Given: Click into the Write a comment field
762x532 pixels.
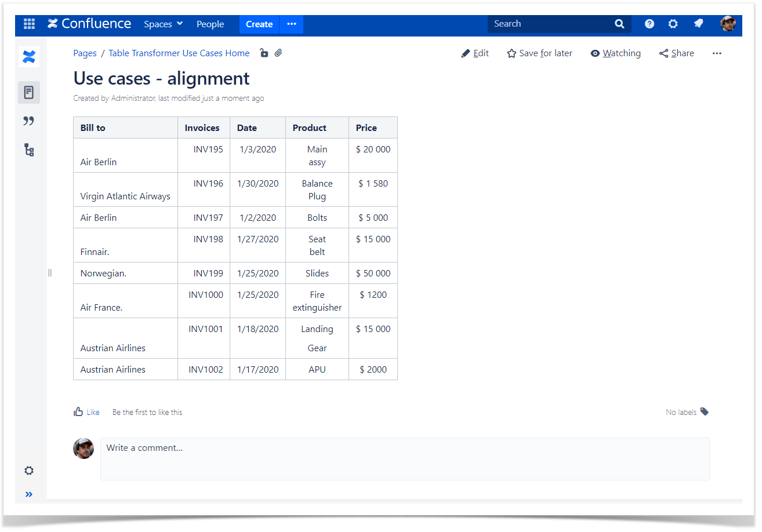Looking at the screenshot, I should click(405, 459).
